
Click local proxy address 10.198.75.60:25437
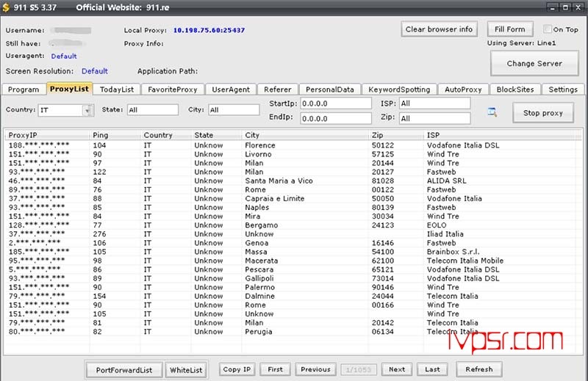point(209,30)
